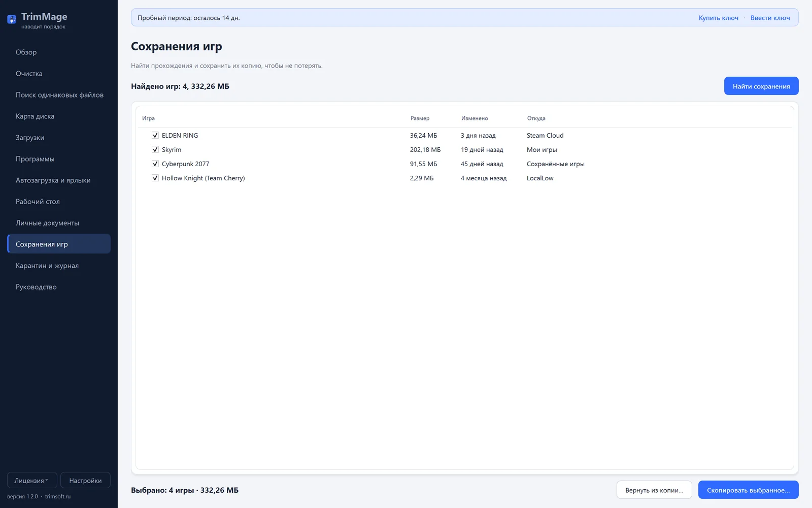
Task: Sort by the Изменено column header
Action: coord(475,118)
